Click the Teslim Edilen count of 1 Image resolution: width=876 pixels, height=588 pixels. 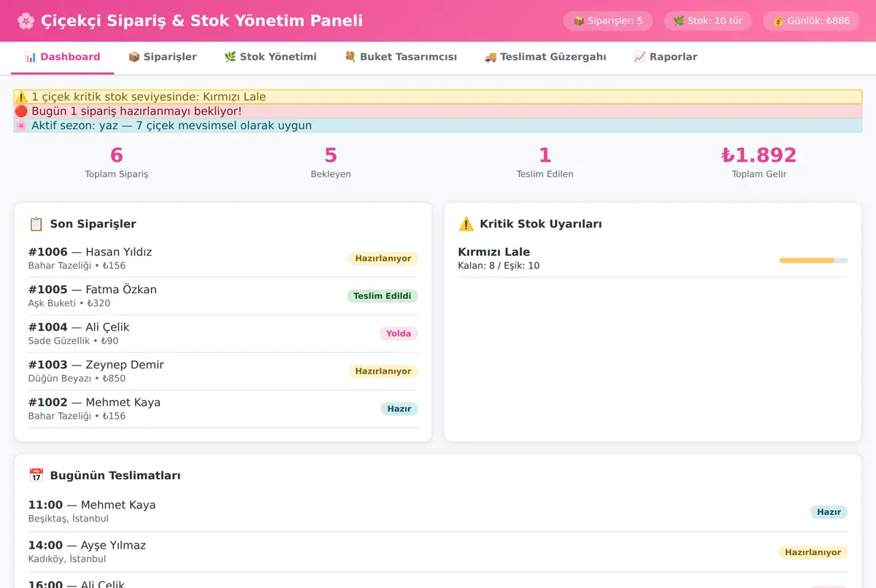(x=545, y=155)
